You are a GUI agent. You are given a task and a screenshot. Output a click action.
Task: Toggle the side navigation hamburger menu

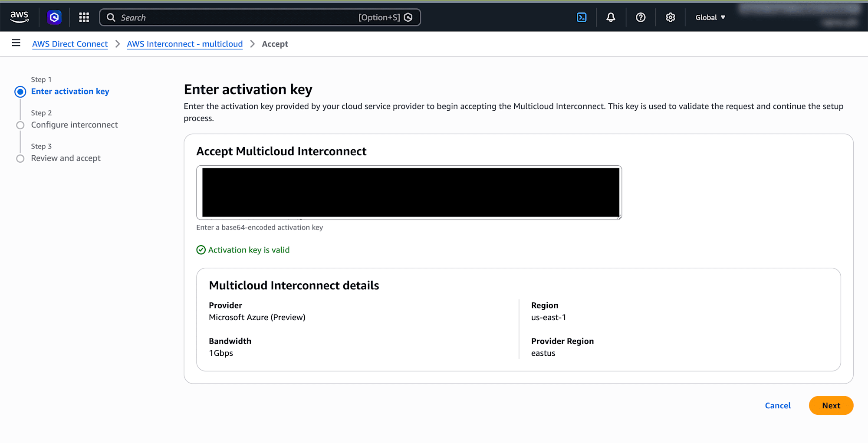tap(16, 43)
